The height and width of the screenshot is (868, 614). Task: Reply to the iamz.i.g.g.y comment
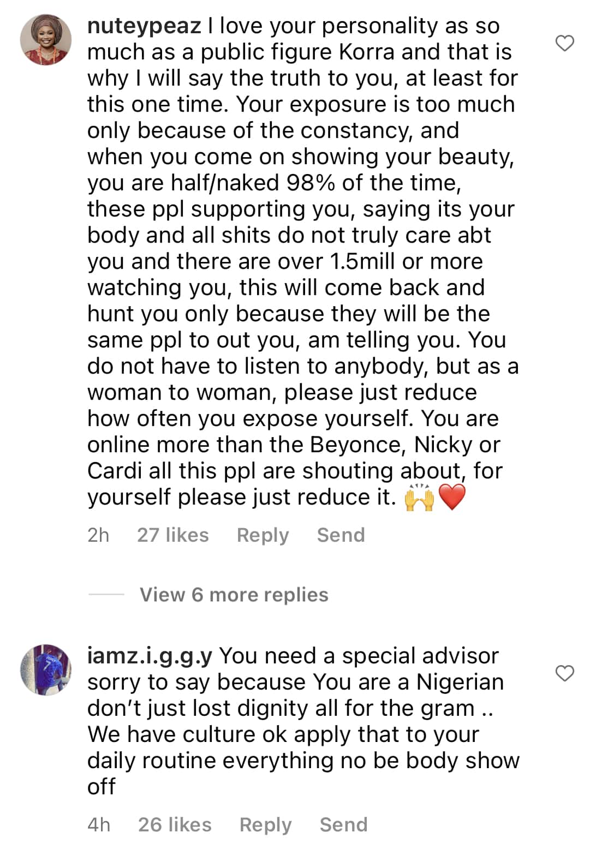(x=265, y=824)
